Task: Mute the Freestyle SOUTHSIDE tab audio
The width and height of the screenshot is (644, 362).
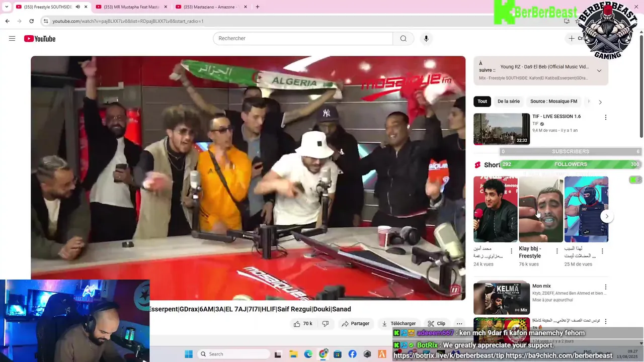Action: click(x=77, y=7)
